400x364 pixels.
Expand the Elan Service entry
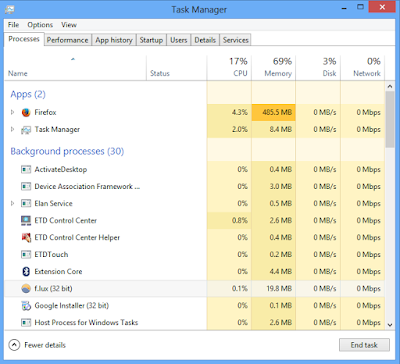(13, 203)
